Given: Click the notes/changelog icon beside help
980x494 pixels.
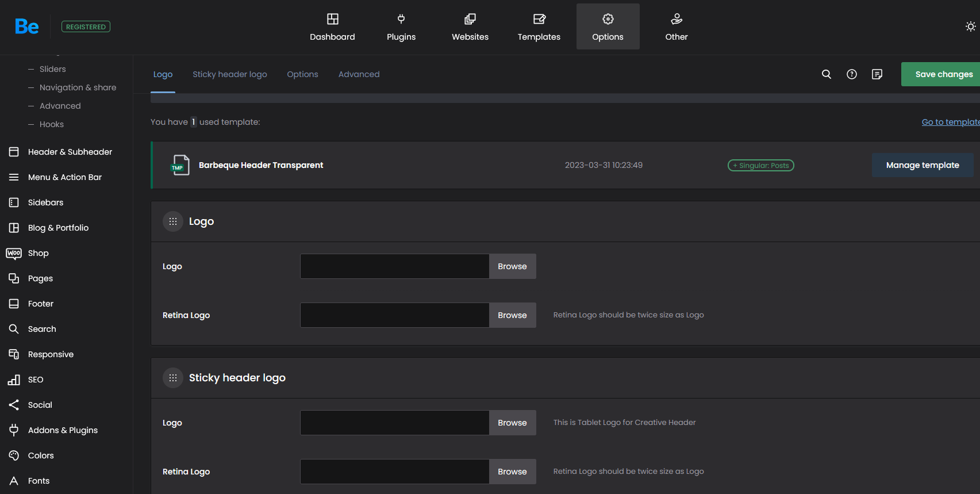Looking at the screenshot, I should (877, 74).
